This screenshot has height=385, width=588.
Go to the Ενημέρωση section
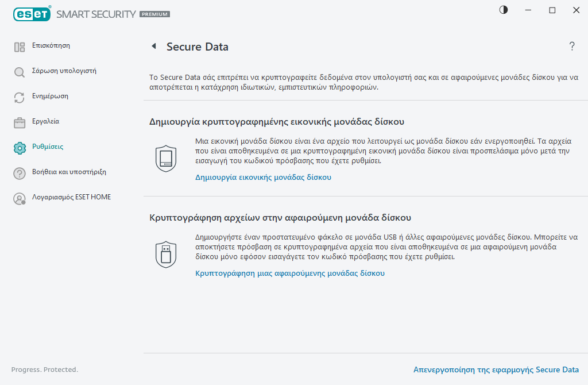(x=19, y=96)
